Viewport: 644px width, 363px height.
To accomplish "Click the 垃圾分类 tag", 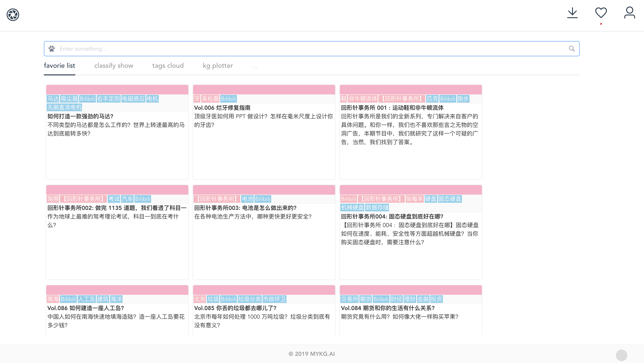I will pos(249,299).
